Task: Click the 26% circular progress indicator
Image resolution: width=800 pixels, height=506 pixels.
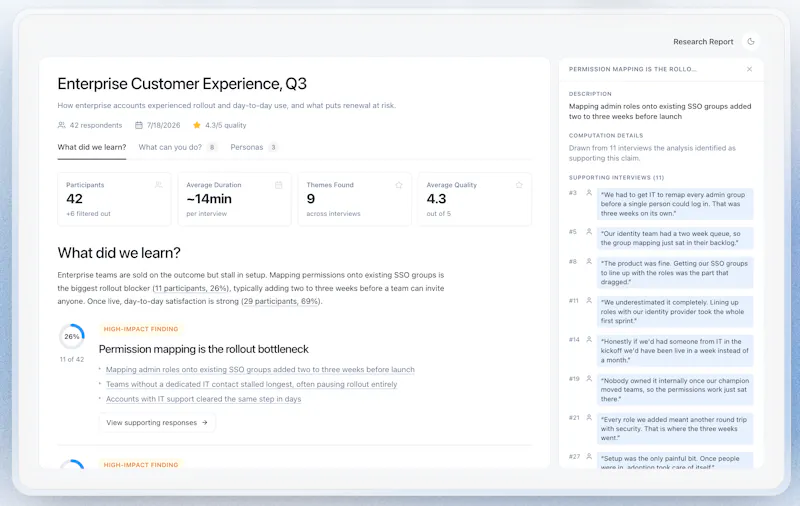Action: [x=72, y=336]
